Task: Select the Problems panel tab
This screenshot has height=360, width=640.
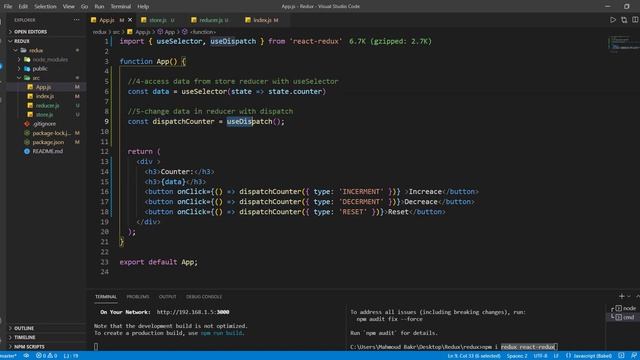Action: [138, 297]
